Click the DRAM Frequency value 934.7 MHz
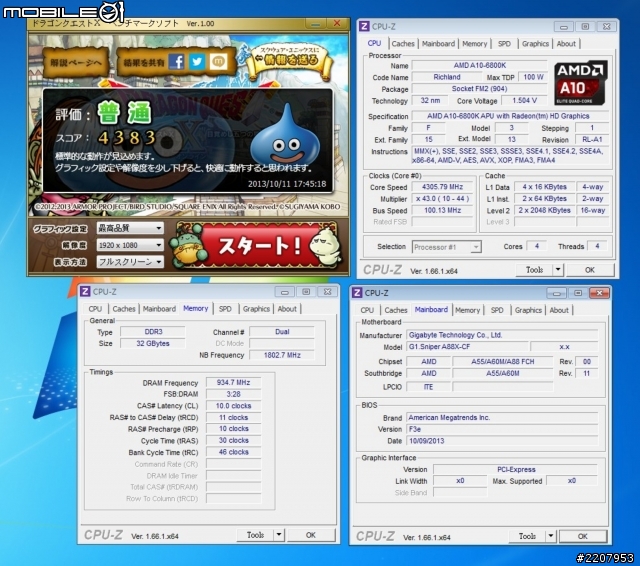The height and width of the screenshot is (566, 640). (233, 382)
